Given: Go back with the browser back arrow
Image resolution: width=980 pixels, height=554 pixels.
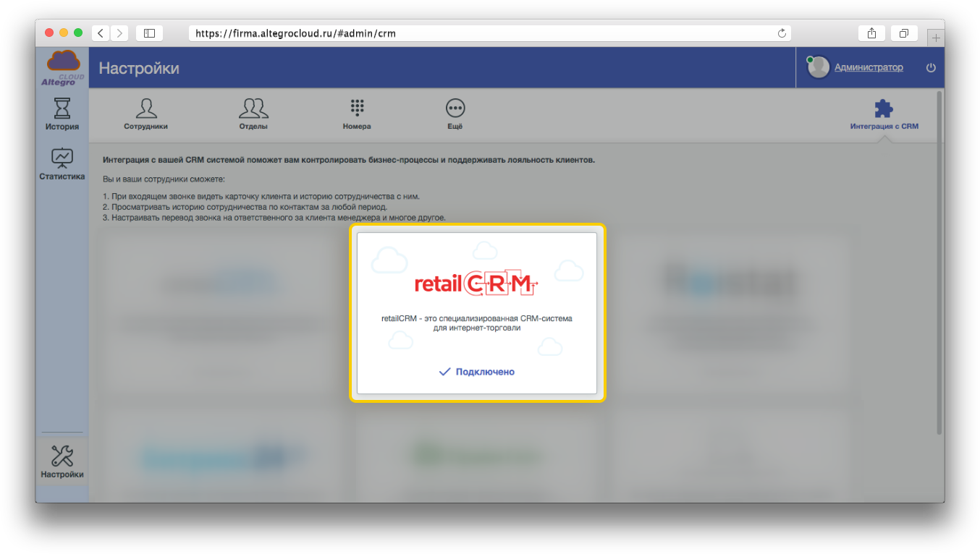Looking at the screenshot, I should pyautogui.click(x=101, y=33).
